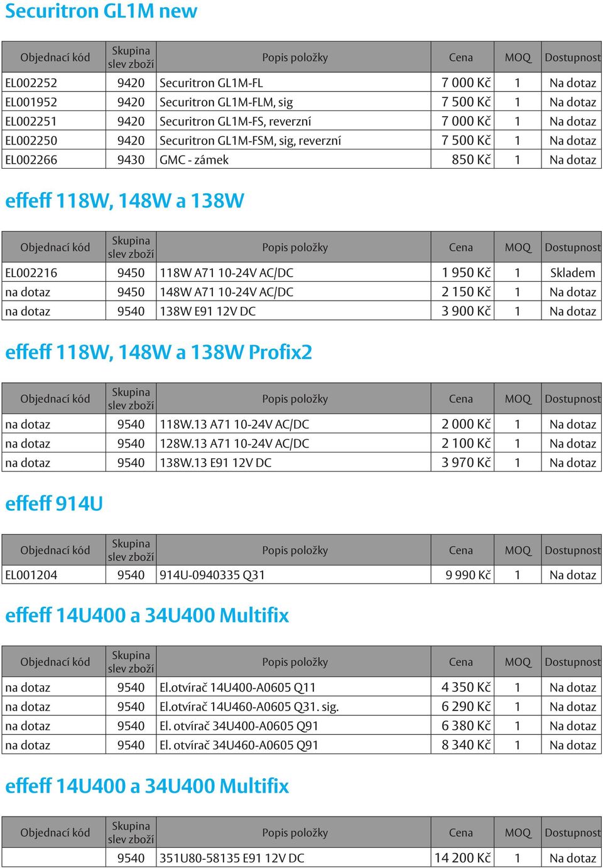Select 'Securitron GL1M-FL' description
This screenshot has width=603, height=868.
tap(211, 83)
